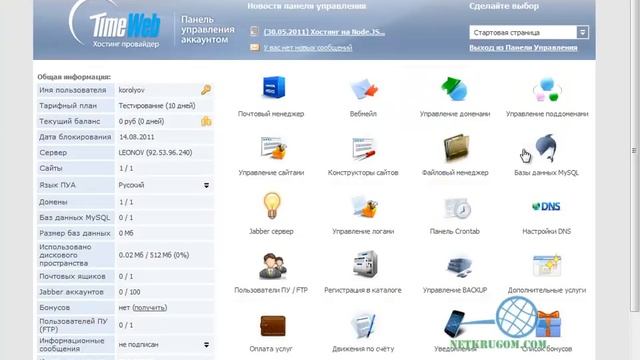Click the envelope messages icon in header

[x=254, y=47]
